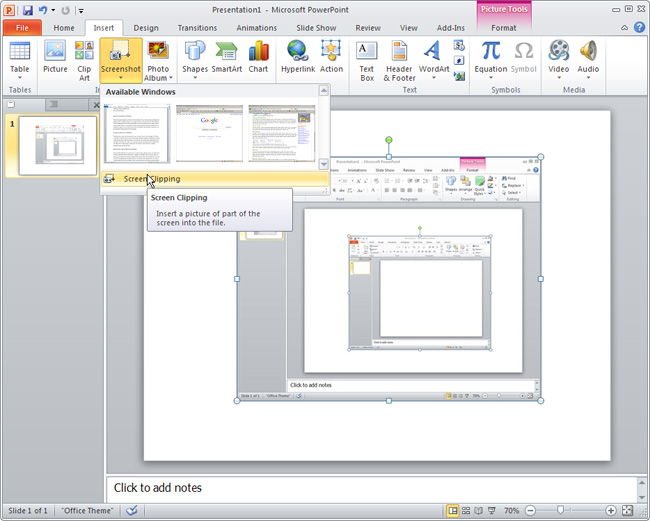
Task: Click the Save icon in quick access toolbar
Action: [x=28, y=10]
